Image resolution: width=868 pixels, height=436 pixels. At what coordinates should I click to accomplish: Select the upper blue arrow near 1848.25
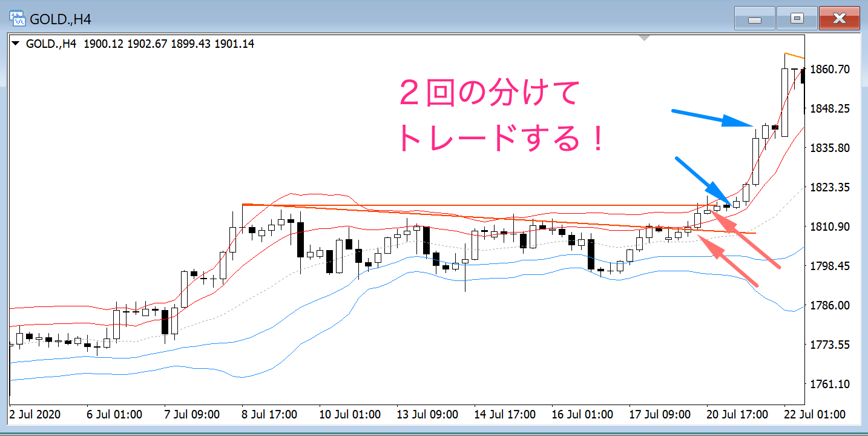713,118
